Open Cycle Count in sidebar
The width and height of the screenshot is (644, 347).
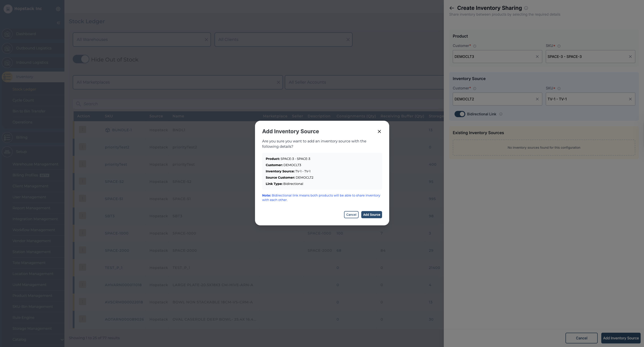pos(23,100)
